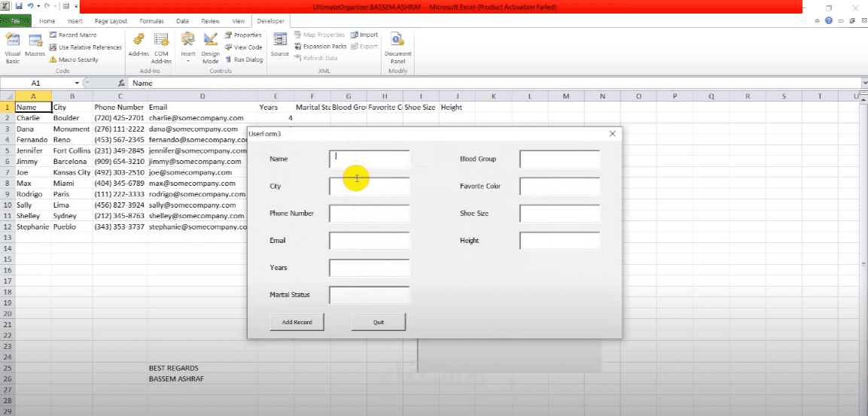Click the Marital Status text box

point(370,295)
